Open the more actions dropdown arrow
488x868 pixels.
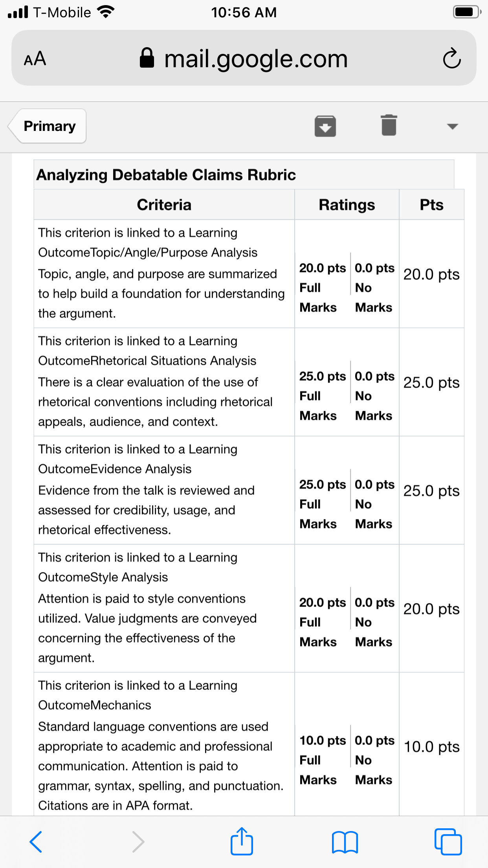pyautogui.click(x=453, y=126)
